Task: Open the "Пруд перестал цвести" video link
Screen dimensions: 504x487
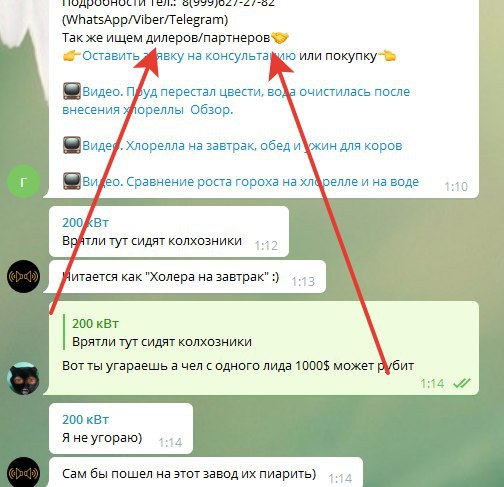Action: (x=236, y=100)
